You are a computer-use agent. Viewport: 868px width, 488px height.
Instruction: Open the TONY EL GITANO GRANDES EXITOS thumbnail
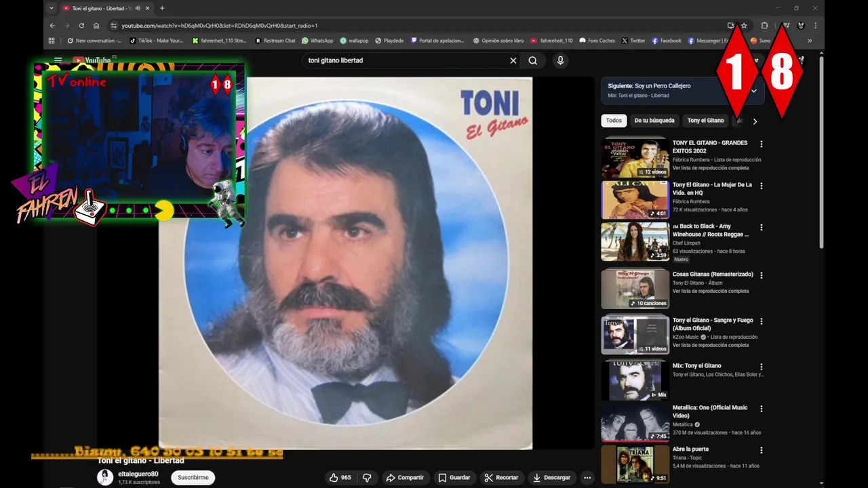pyautogui.click(x=635, y=158)
